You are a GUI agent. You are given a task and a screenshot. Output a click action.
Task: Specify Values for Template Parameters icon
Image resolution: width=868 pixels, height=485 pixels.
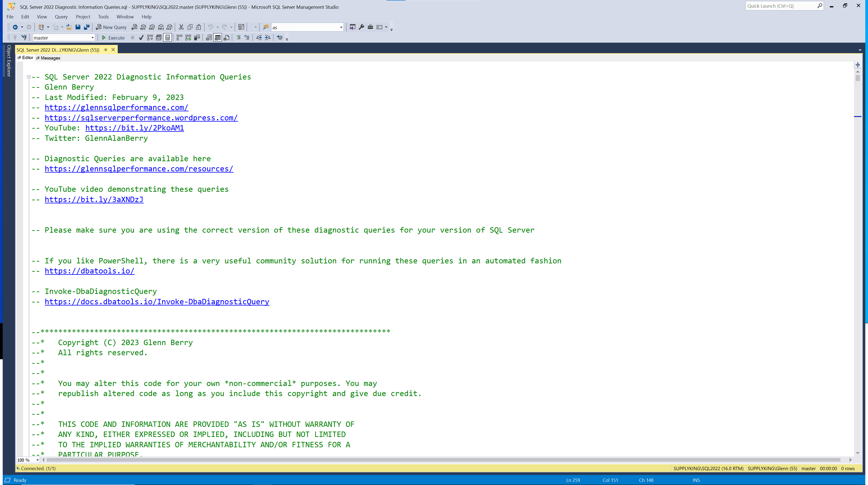tap(280, 38)
